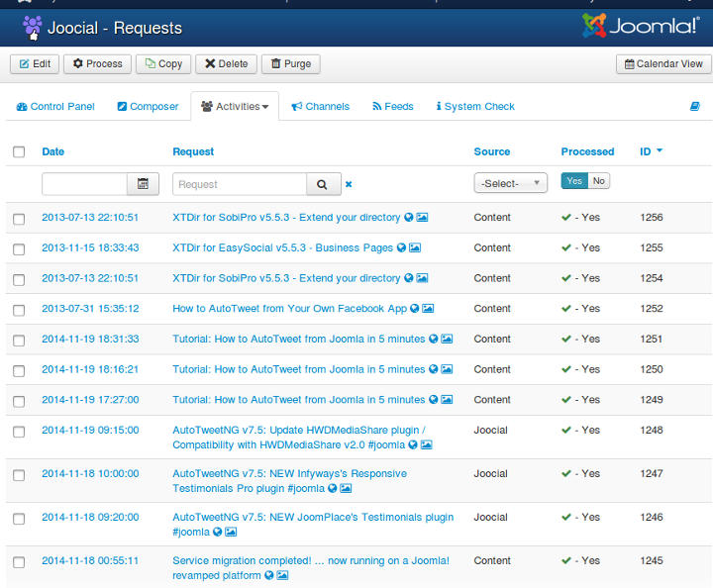Open the date picker calendar icon

click(143, 184)
